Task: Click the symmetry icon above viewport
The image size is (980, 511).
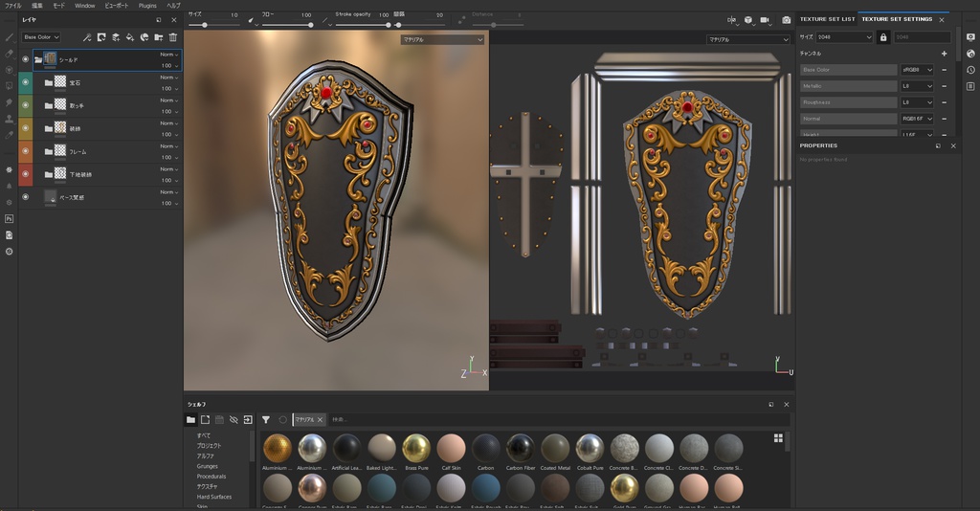Action: pos(731,20)
